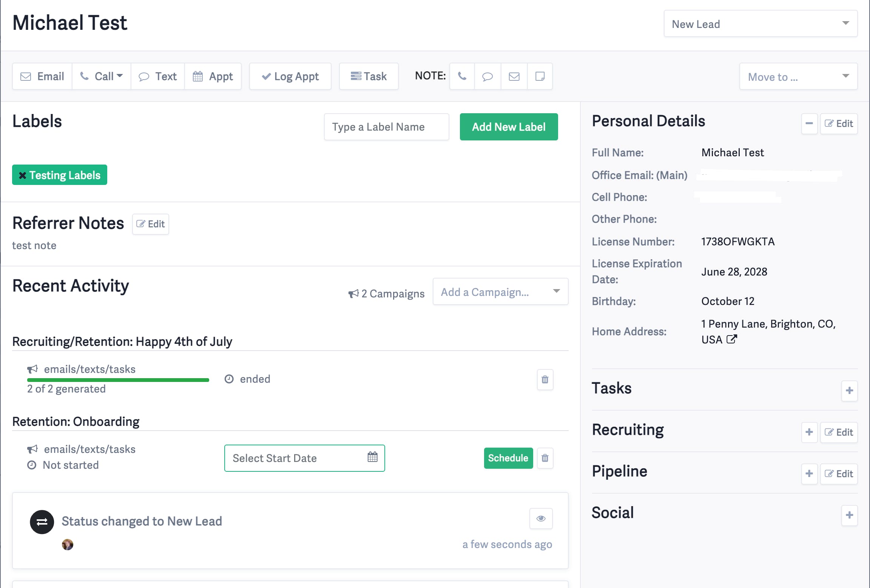This screenshot has height=588, width=870.
Task: Click the Task toolbar button
Action: click(x=369, y=77)
